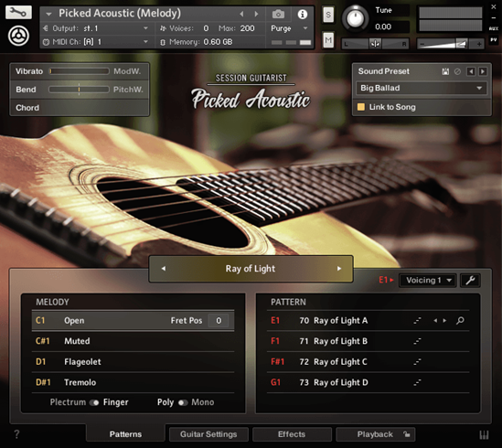Click the rhythm icon for Ray of Light B

[417, 341]
